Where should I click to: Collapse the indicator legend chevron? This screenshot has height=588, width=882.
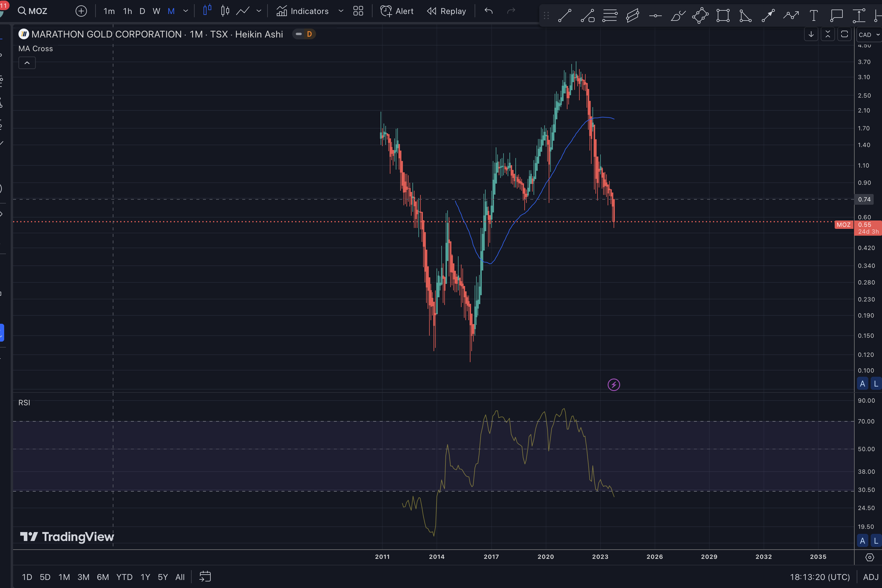(x=27, y=63)
